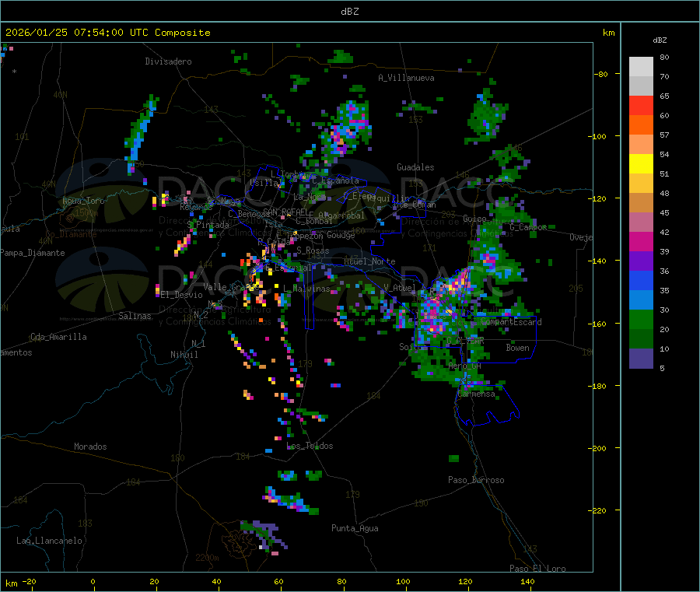This screenshot has width=700, height=592.
Task: Click the 65 dBZ gray swatch in legend
Action: pos(641,86)
